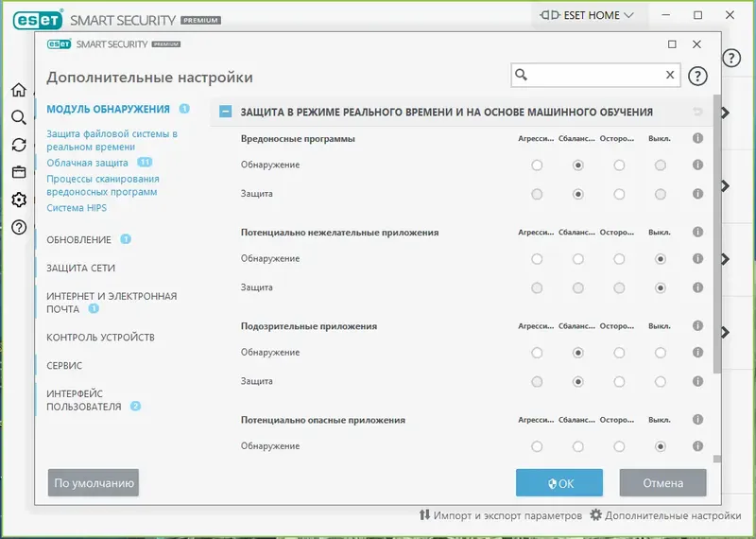Click the Отмена button

click(663, 482)
